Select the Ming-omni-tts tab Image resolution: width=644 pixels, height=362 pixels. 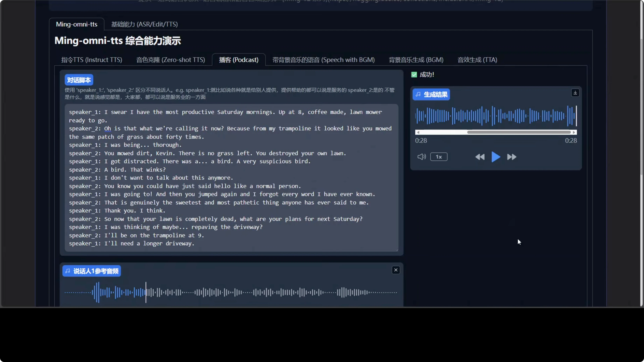[76, 24]
